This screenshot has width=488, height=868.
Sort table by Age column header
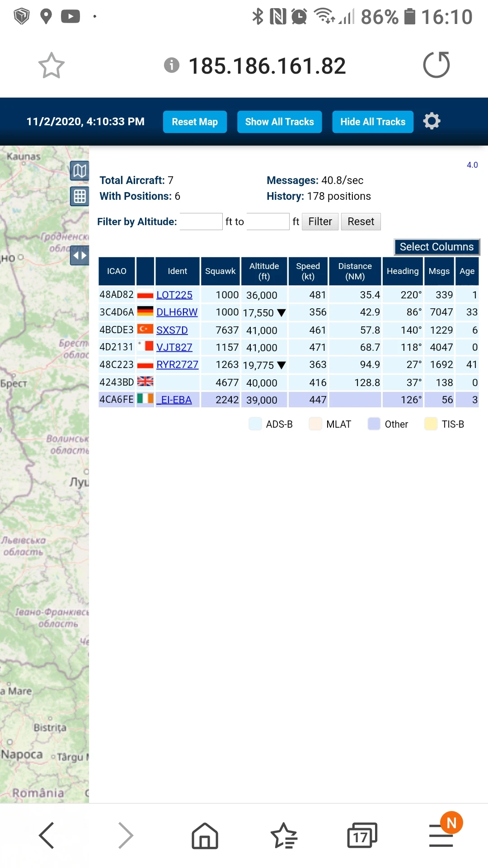coord(467,271)
